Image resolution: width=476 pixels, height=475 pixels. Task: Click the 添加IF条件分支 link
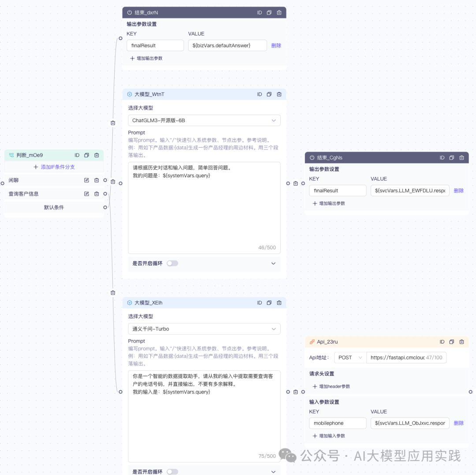54,167
